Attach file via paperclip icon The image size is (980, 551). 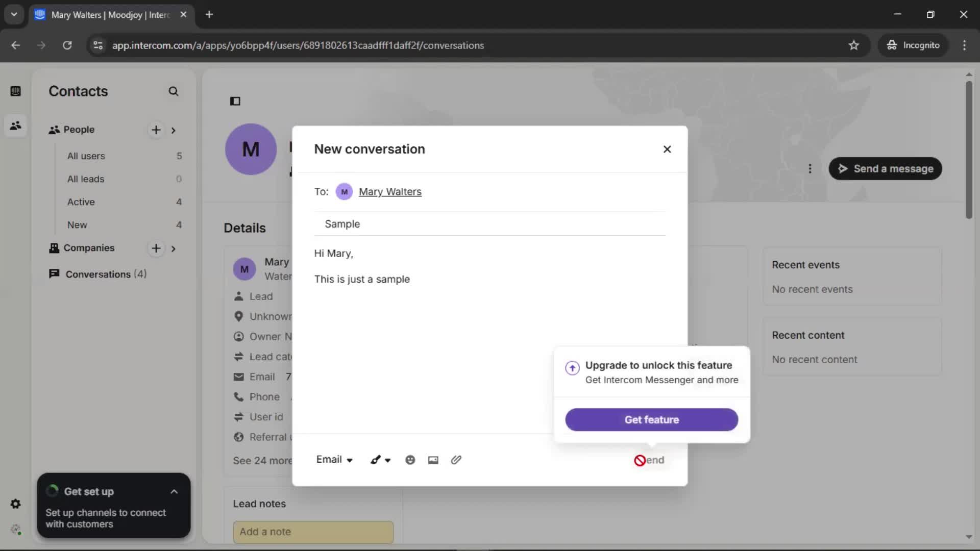tap(456, 460)
